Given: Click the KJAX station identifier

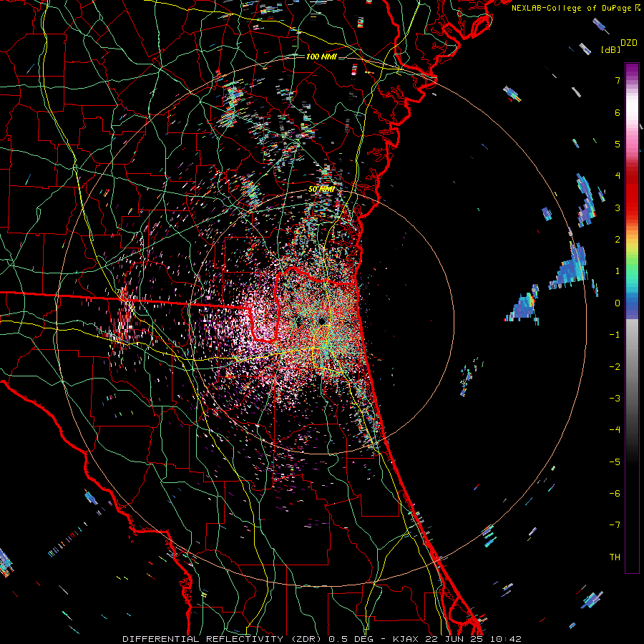Looking at the screenshot, I should [x=406, y=639].
